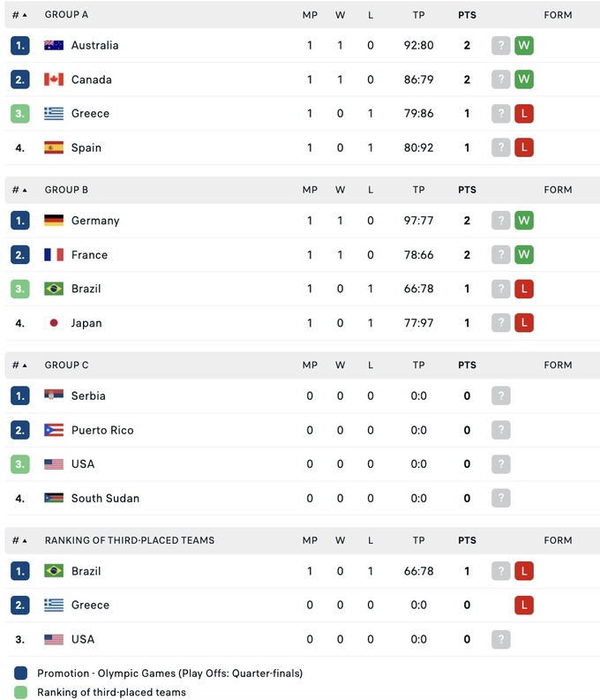Viewport: 600px width, 700px height.
Task: Open Brazil in third-placed teams ranking
Action: [x=86, y=571]
